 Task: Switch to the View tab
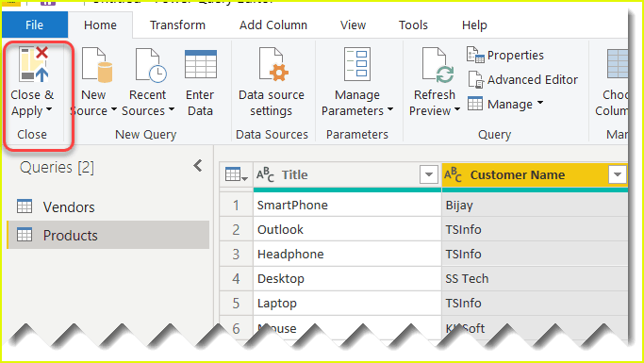[353, 25]
